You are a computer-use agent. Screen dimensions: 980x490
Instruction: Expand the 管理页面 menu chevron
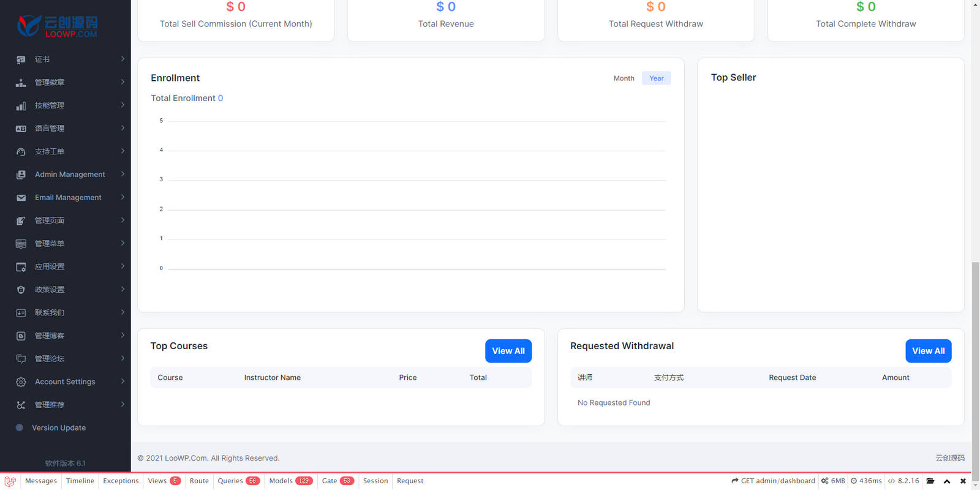(123, 220)
